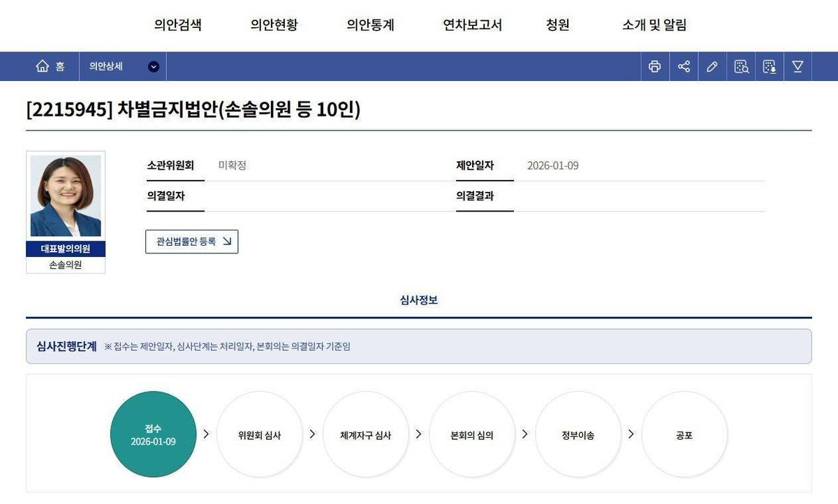The height and width of the screenshot is (504, 838).
Task: Open the 의안통계 menu
Action: coord(371,24)
